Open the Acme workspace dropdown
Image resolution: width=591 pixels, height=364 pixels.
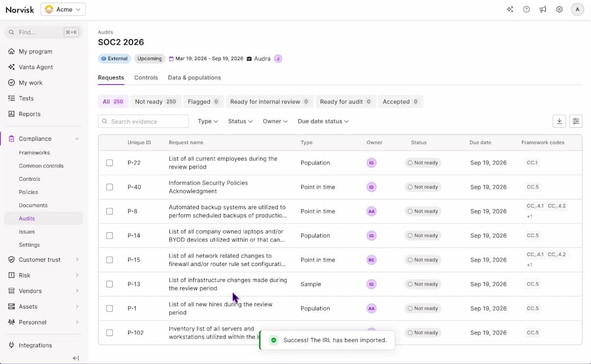(63, 9)
